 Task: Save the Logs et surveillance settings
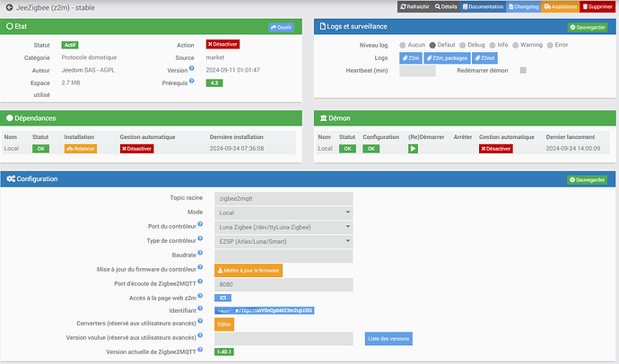click(x=588, y=27)
